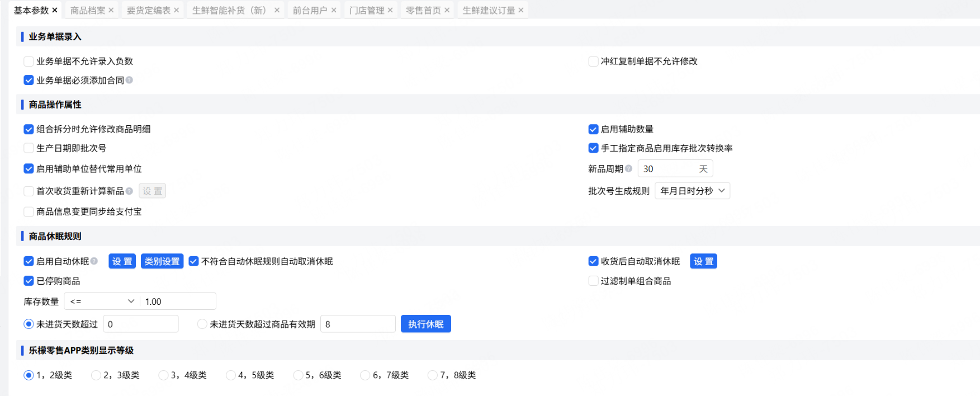Open the 零售首页 tab
The width and height of the screenshot is (980, 396).
pos(423,10)
